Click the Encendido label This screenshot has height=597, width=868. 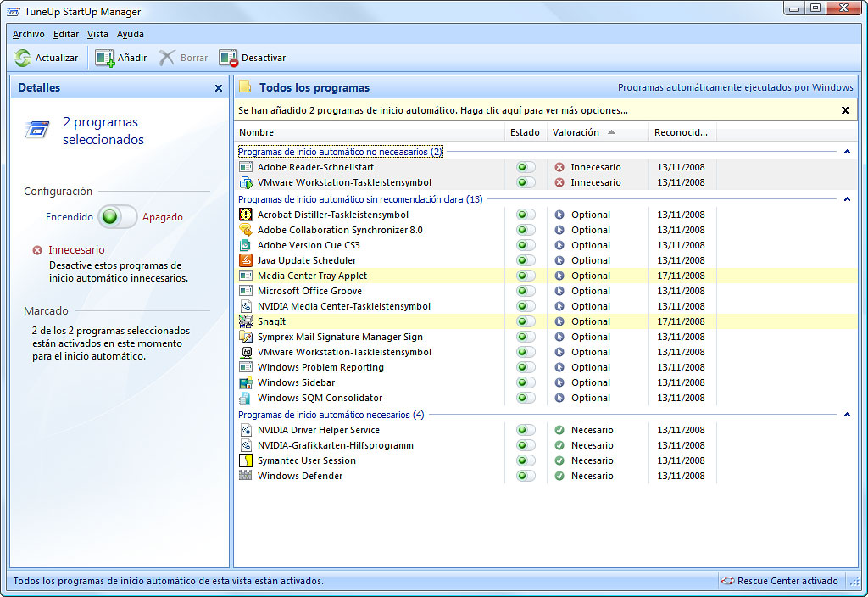(x=70, y=217)
